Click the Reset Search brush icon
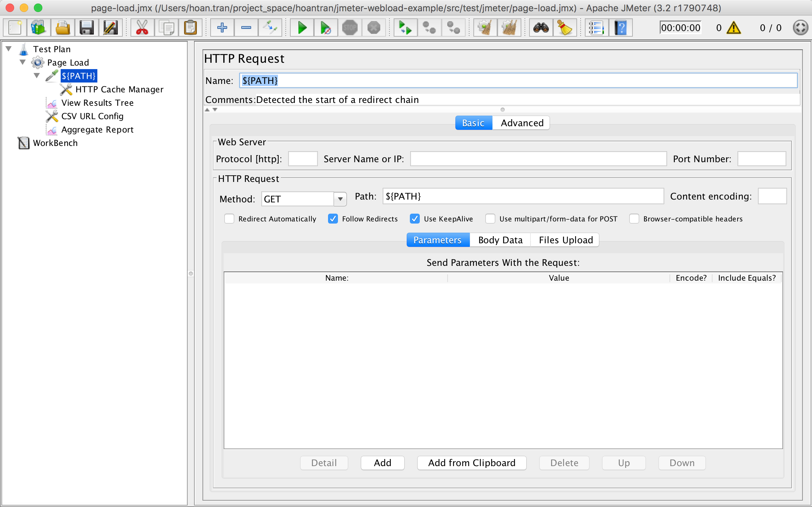 (565, 28)
